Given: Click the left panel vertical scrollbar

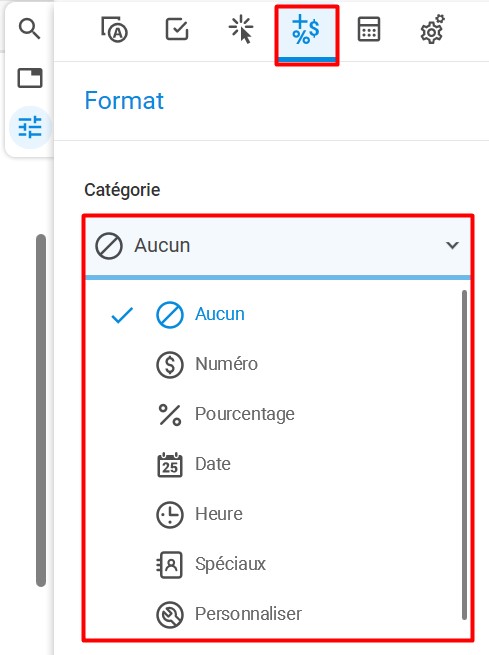Looking at the screenshot, I should (x=41, y=410).
